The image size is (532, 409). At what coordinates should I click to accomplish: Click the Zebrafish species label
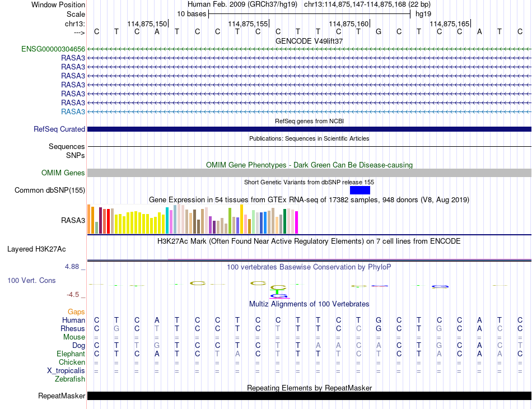pos(70,379)
